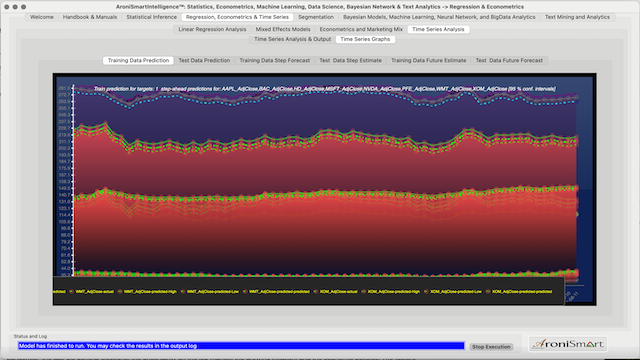The image size is (640, 360).
Task: Click XOM_AdjClose-predicted-predicted legend marker
Action: click(x=488, y=291)
